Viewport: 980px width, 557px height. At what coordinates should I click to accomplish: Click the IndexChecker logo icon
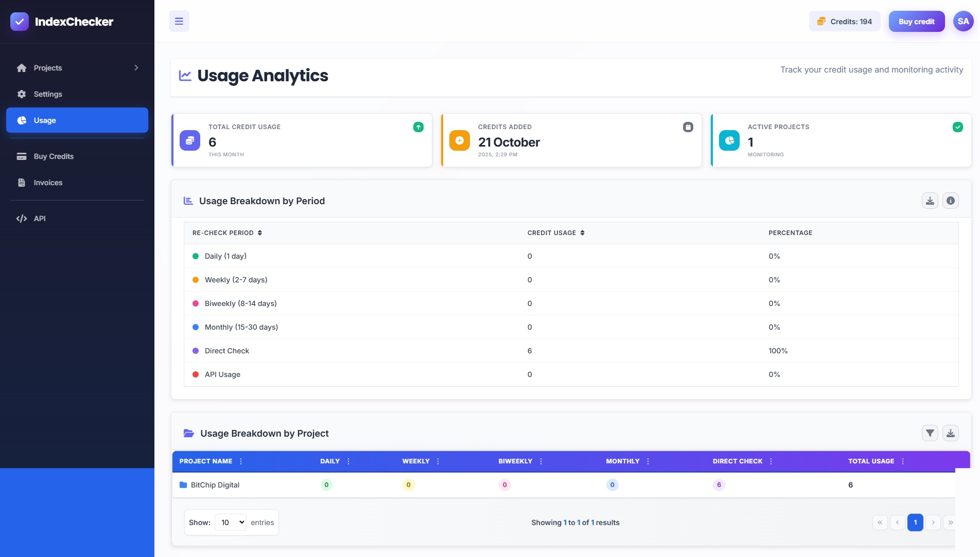click(x=20, y=22)
